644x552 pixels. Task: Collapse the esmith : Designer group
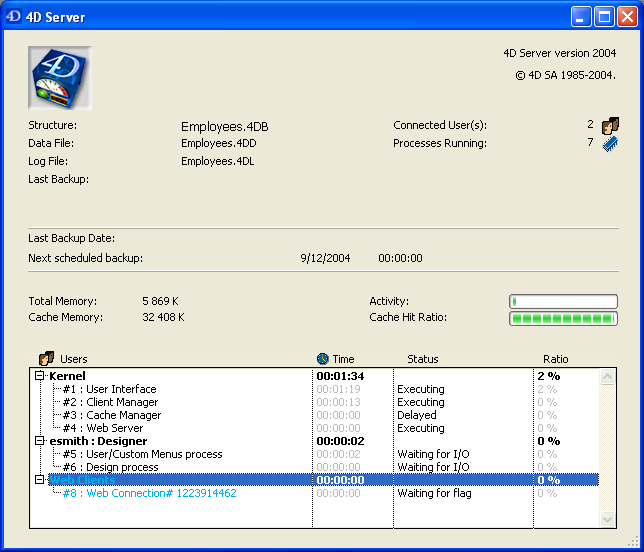pos(40,441)
